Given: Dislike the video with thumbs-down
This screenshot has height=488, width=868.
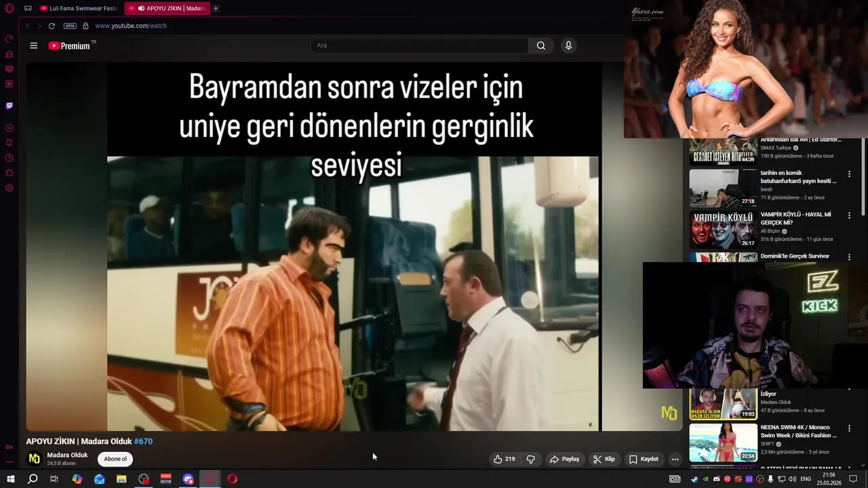Looking at the screenshot, I should click(x=530, y=459).
